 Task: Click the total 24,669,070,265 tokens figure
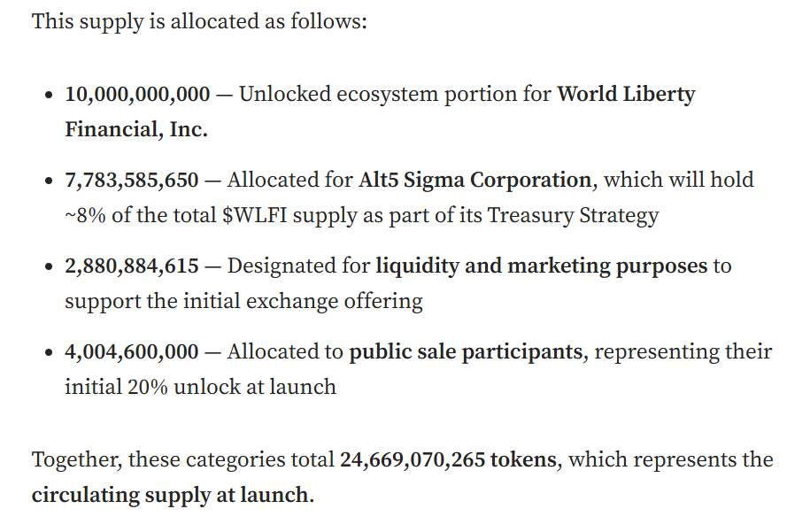(x=448, y=460)
